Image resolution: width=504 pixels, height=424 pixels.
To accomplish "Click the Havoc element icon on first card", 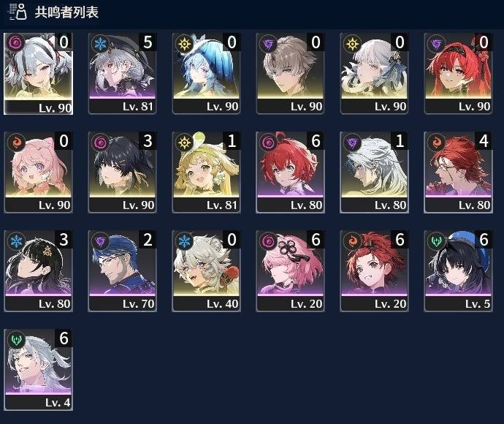I will 15,42.
